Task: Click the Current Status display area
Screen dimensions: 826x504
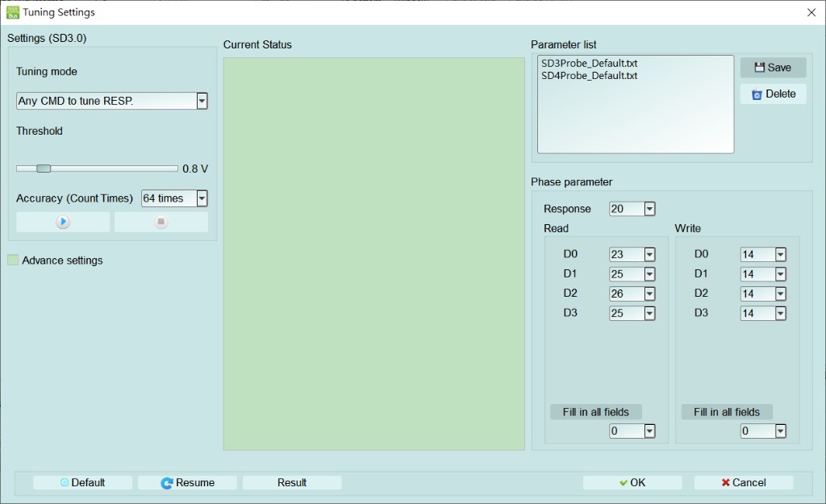Action: point(374,254)
